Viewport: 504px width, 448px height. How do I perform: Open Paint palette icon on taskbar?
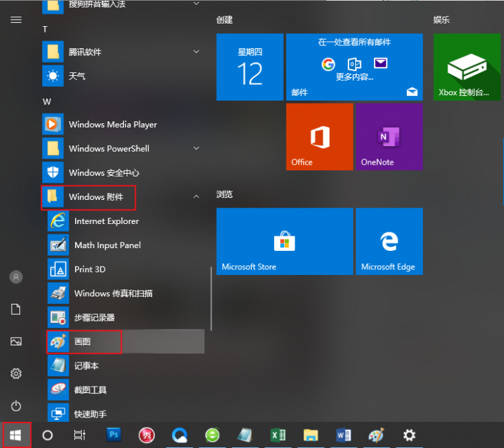coord(377,436)
